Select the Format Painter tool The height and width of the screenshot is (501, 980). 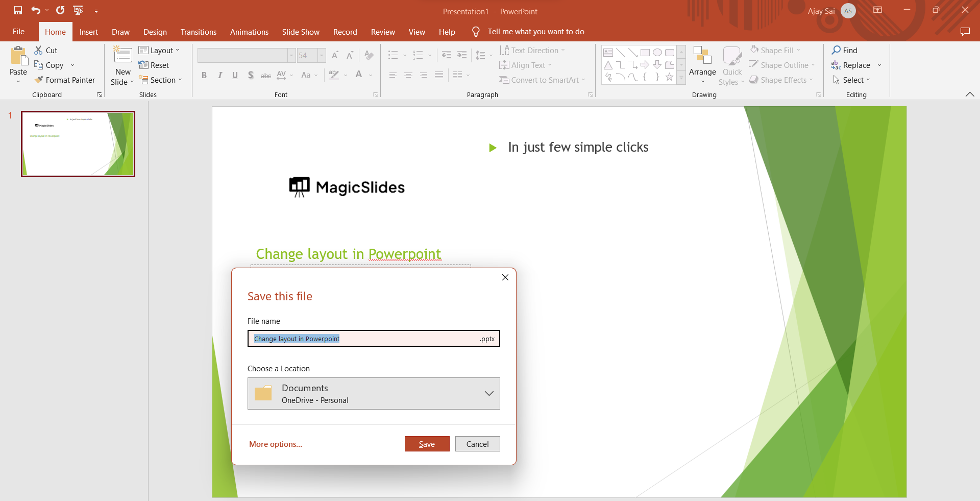pos(65,80)
